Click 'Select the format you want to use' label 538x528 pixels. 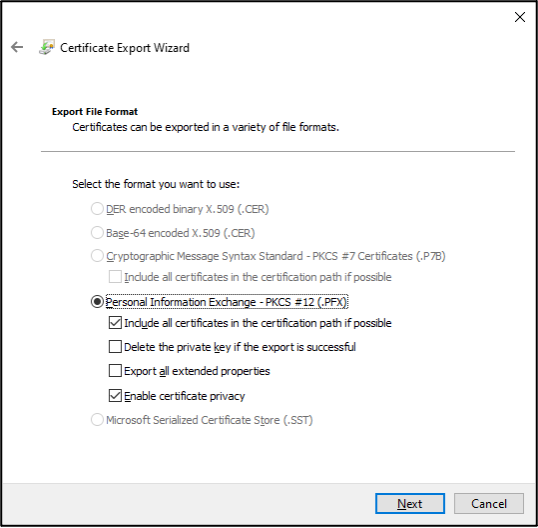click(x=156, y=184)
